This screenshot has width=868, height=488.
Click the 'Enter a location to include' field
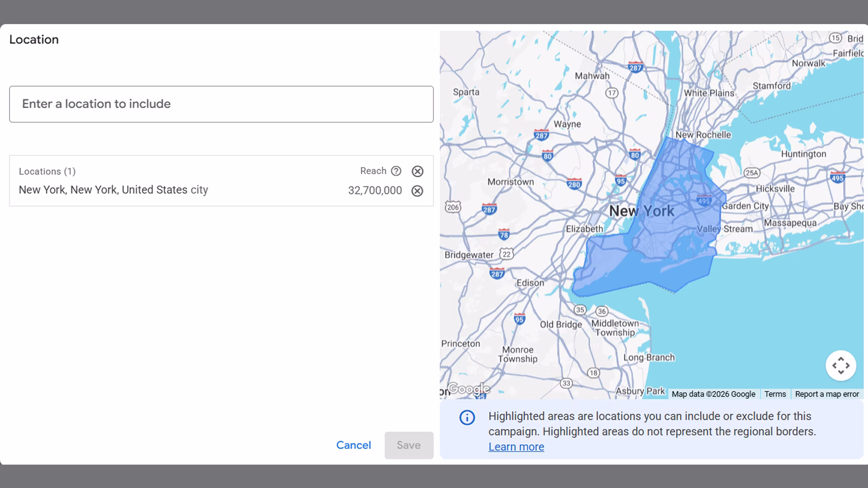tap(221, 104)
